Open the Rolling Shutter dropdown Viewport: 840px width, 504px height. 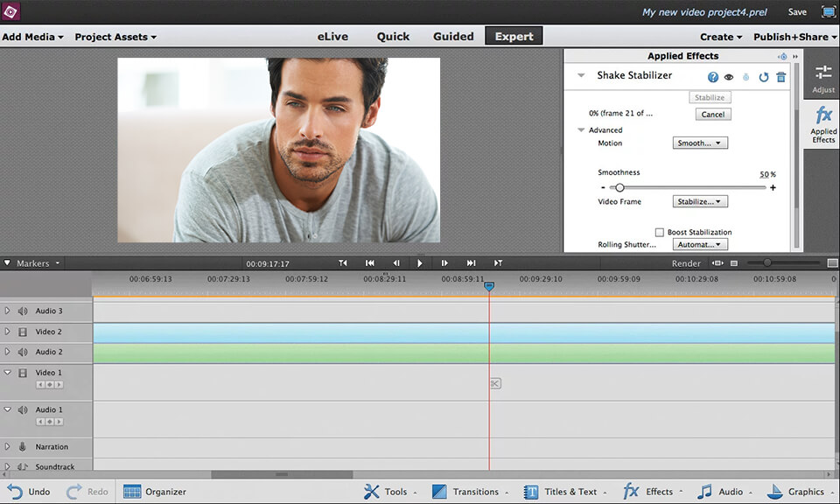click(x=698, y=244)
